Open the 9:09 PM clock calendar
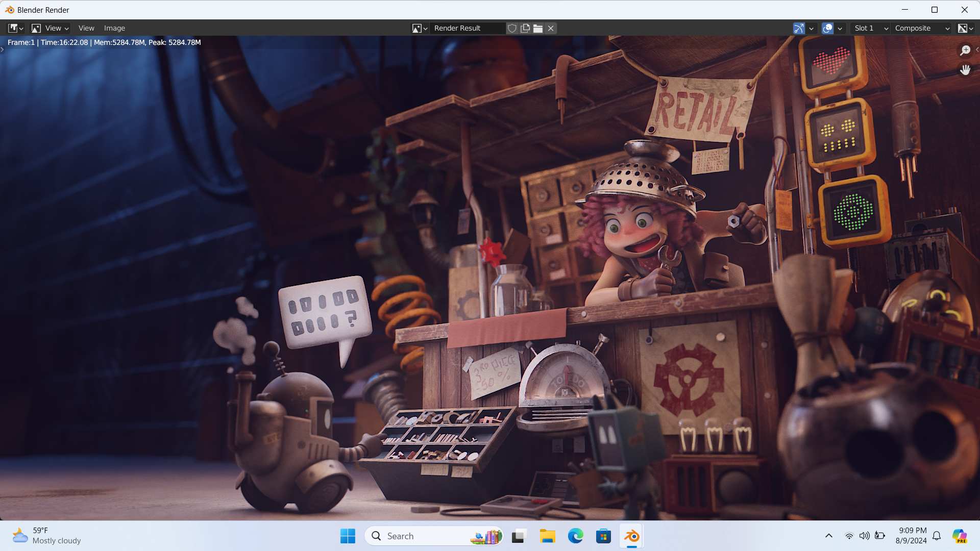 coord(911,536)
